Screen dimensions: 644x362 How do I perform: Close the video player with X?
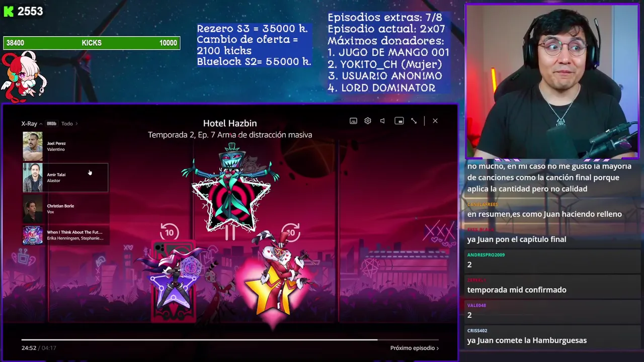pyautogui.click(x=435, y=121)
